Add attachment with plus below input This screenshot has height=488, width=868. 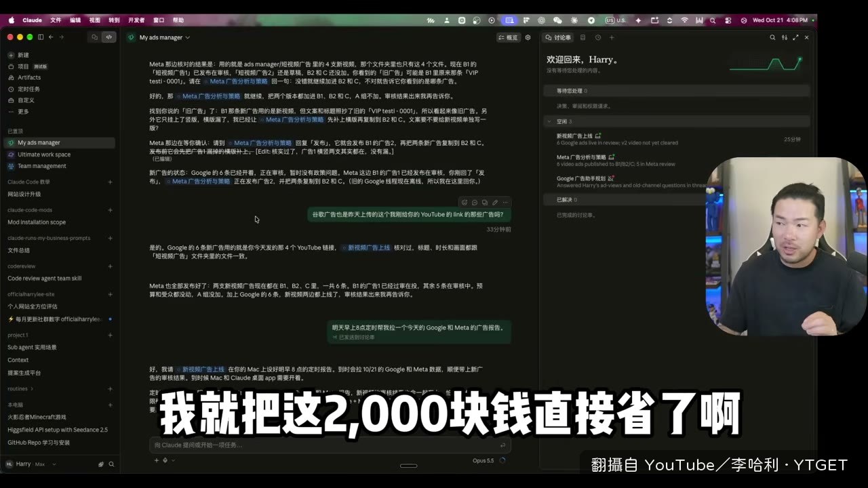point(155,460)
